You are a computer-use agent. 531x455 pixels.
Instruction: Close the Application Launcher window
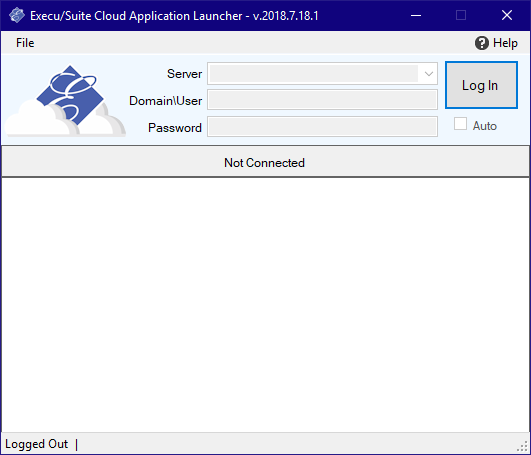507,15
